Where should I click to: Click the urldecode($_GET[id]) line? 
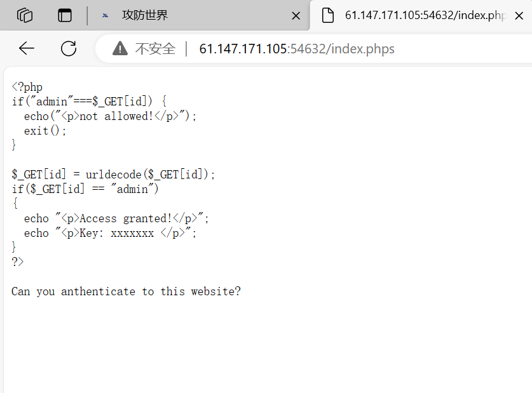pyautogui.click(x=113, y=175)
